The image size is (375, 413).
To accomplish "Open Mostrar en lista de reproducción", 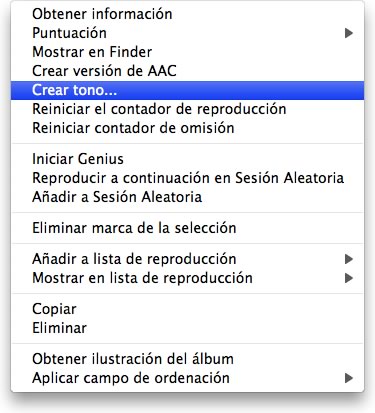I will pos(187,278).
